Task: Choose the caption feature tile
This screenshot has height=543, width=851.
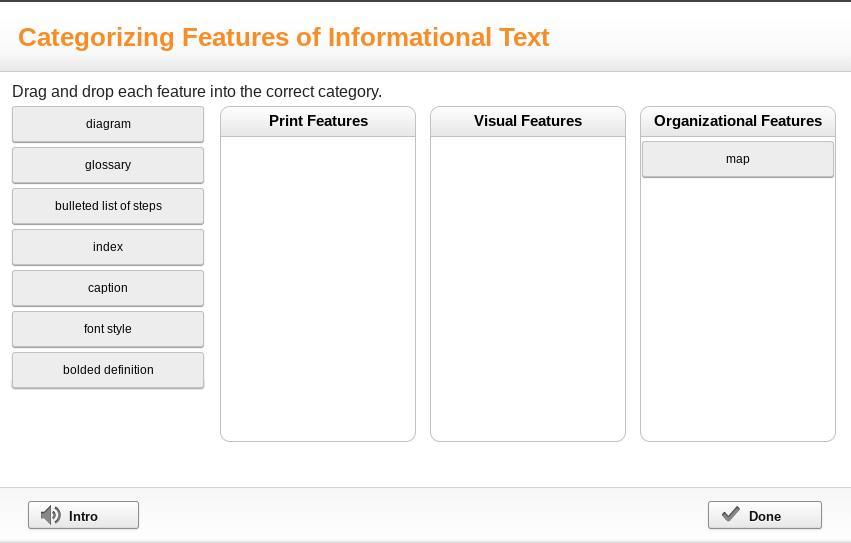Action: point(108,288)
